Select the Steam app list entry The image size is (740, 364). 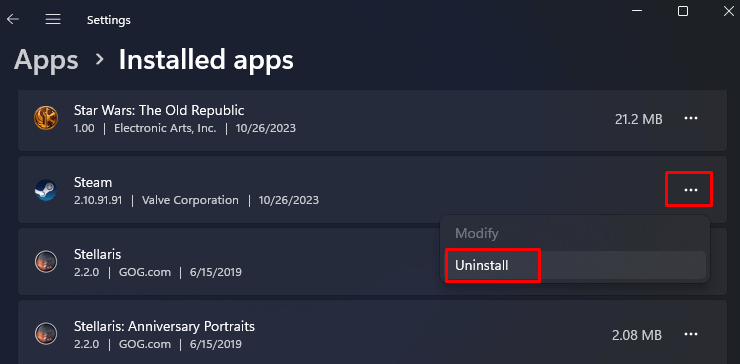coord(372,190)
